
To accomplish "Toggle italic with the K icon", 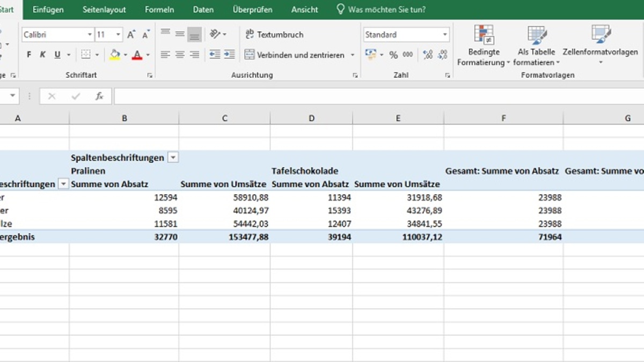I will (x=42, y=54).
